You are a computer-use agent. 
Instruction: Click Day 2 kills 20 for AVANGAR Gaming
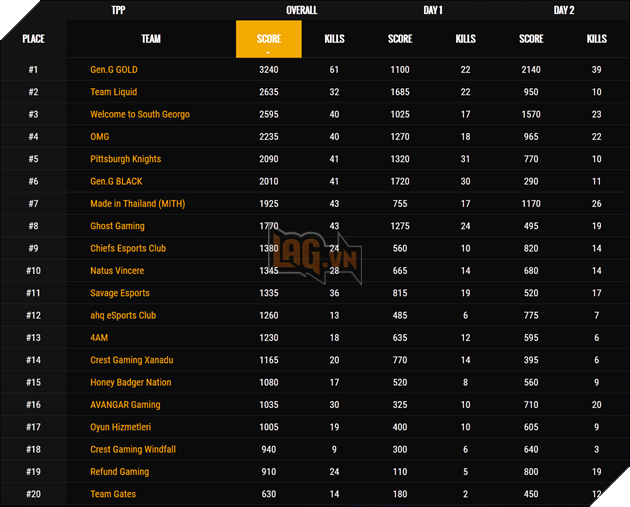click(x=596, y=405)
